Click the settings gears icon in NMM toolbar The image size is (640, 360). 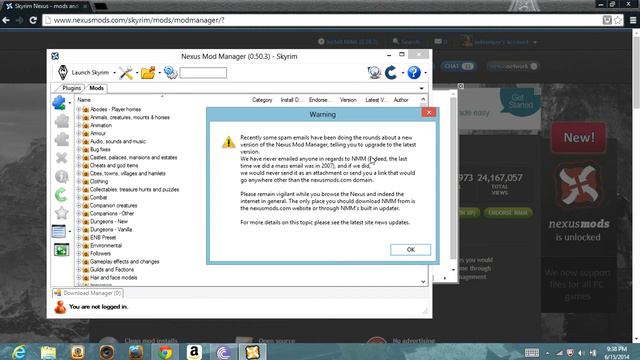(x=170, y=73)
